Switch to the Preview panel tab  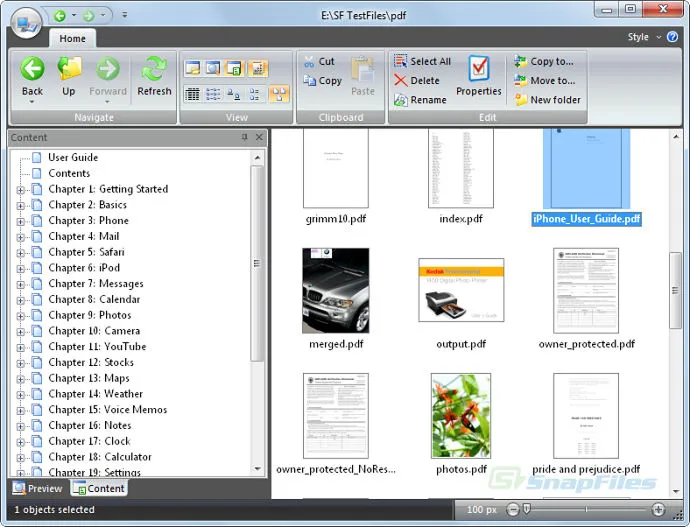(x=38, y=488)
